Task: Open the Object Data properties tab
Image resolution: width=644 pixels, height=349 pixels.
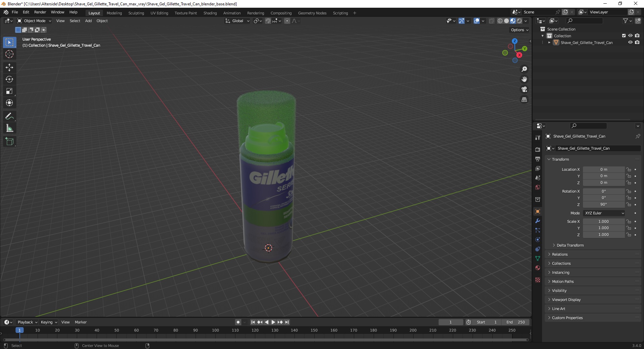Action: coord(538,258)
